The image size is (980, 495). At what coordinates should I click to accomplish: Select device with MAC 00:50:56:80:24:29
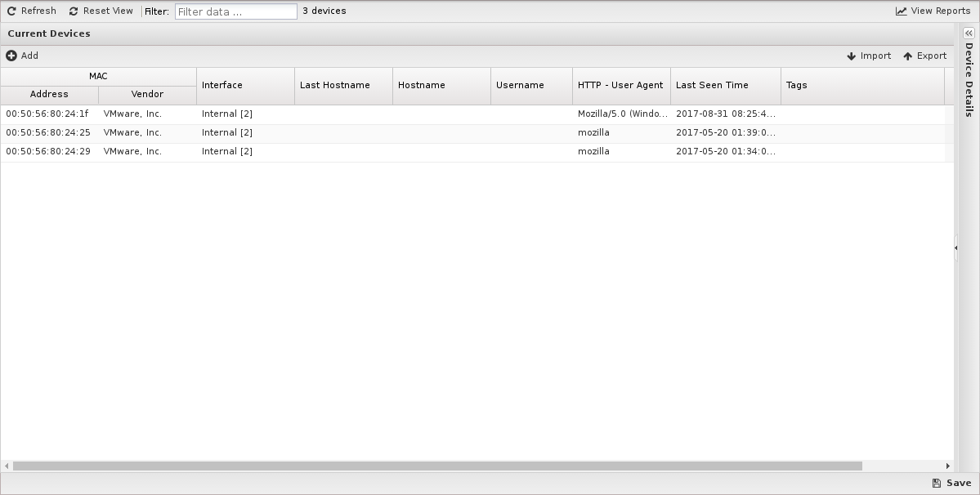tap(47, 152)
